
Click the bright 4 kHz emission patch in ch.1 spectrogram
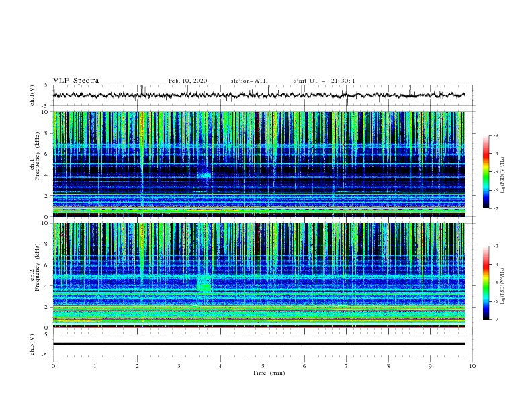click(205, 175)
